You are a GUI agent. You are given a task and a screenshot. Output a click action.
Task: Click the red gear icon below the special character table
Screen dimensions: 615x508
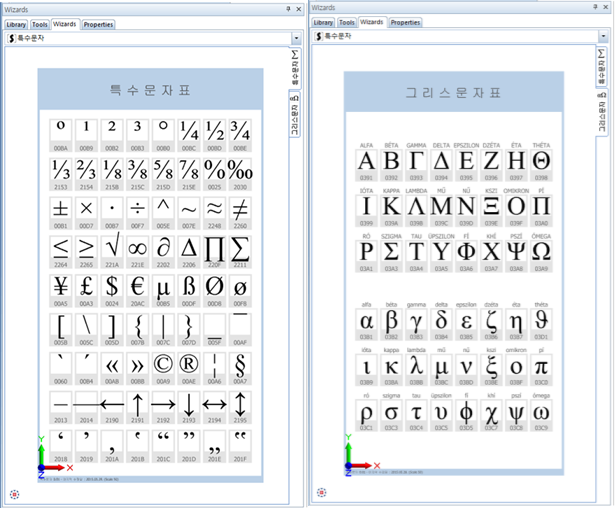(14, 493)
